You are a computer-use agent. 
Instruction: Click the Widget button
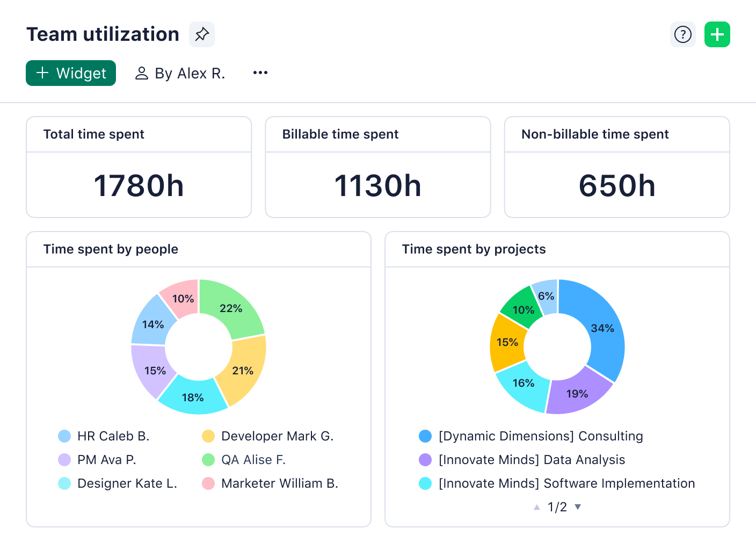[70, 73]
